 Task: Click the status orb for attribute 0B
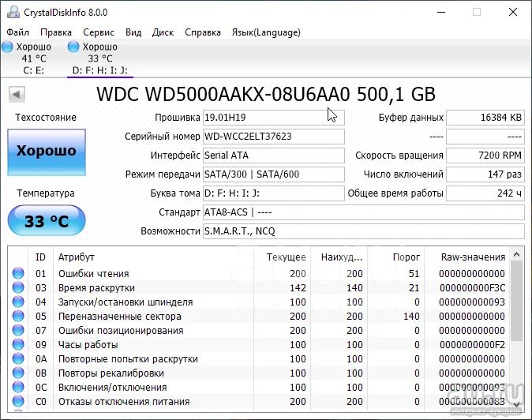[18, 373]
